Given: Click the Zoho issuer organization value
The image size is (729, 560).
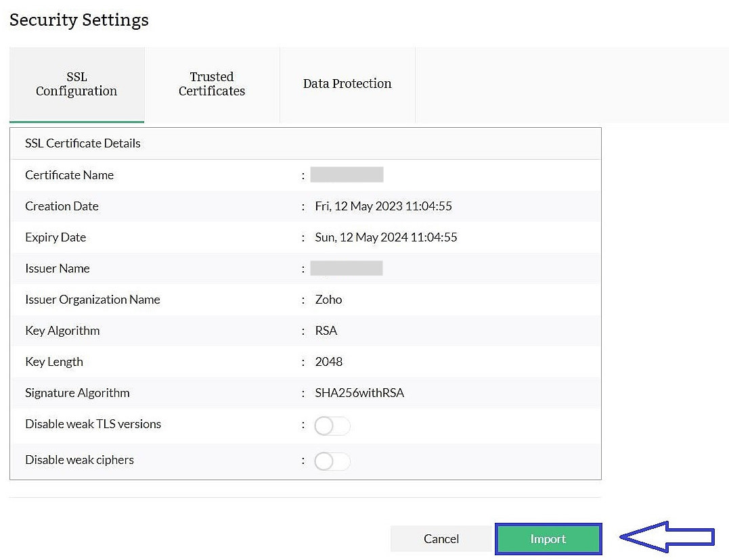Looking at the screenshot, I should click(328, 300).
